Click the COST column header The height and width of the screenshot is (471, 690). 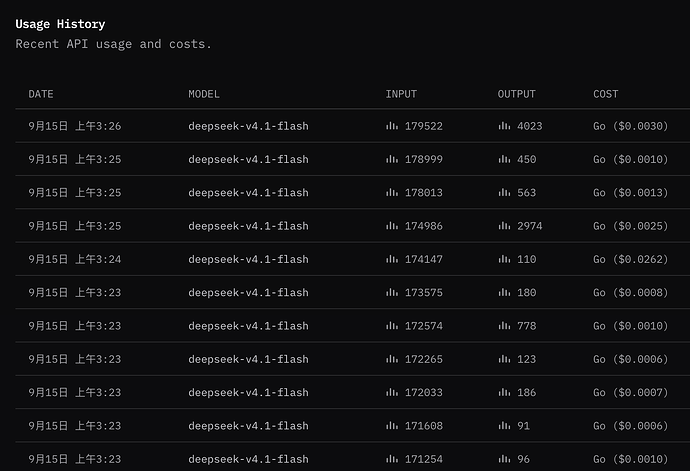coord(606,94)
